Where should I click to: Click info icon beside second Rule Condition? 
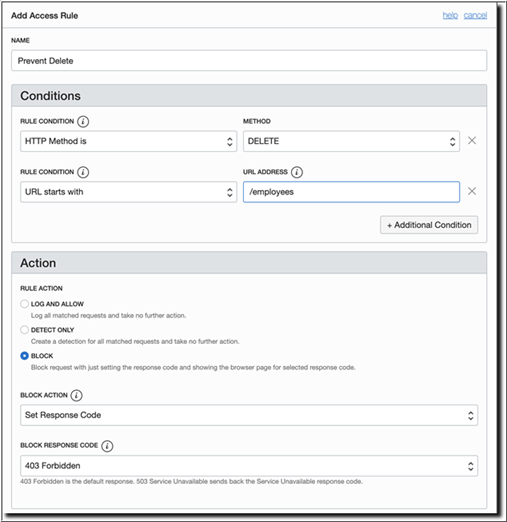click(83, 172)
